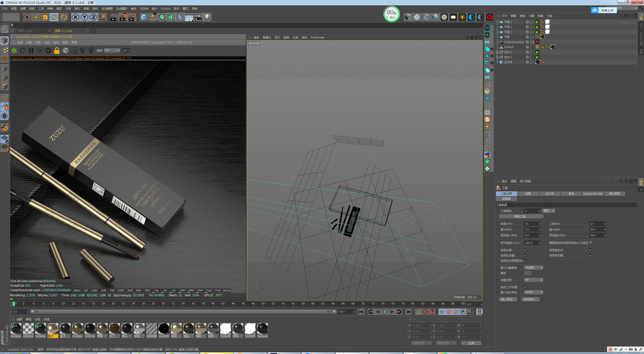Open sRGB input color profile dropdown

click(534, 292)
